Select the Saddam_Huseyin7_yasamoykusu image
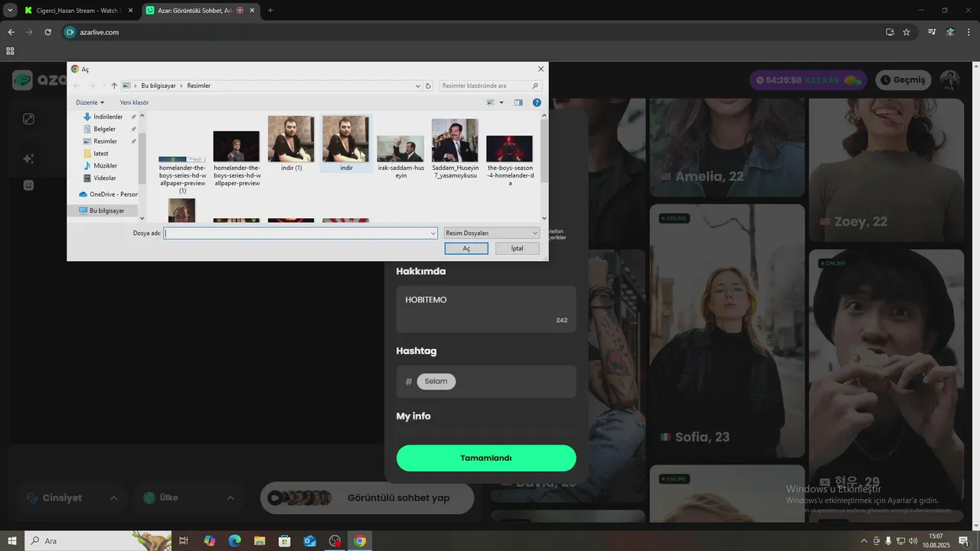 click(455, 149)
